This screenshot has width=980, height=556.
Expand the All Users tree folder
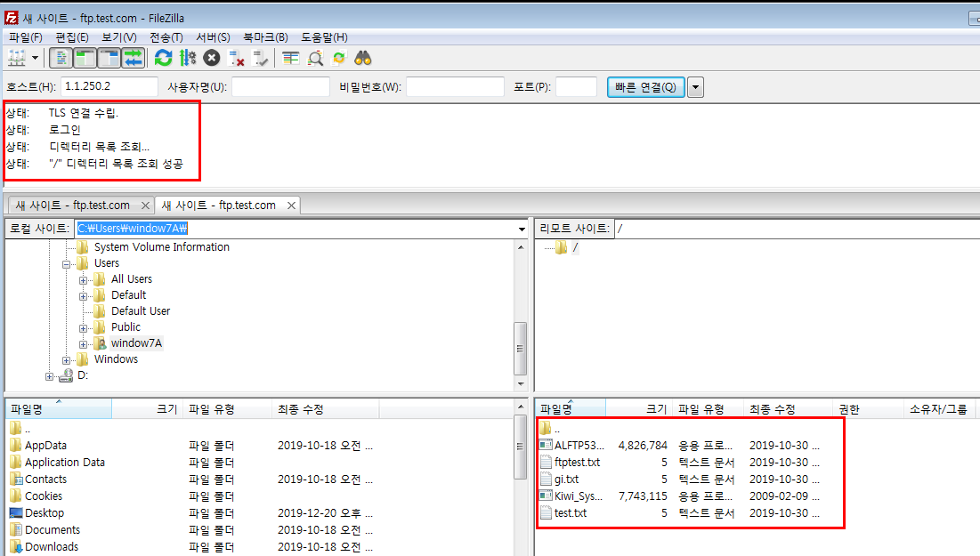coord(83,280)
